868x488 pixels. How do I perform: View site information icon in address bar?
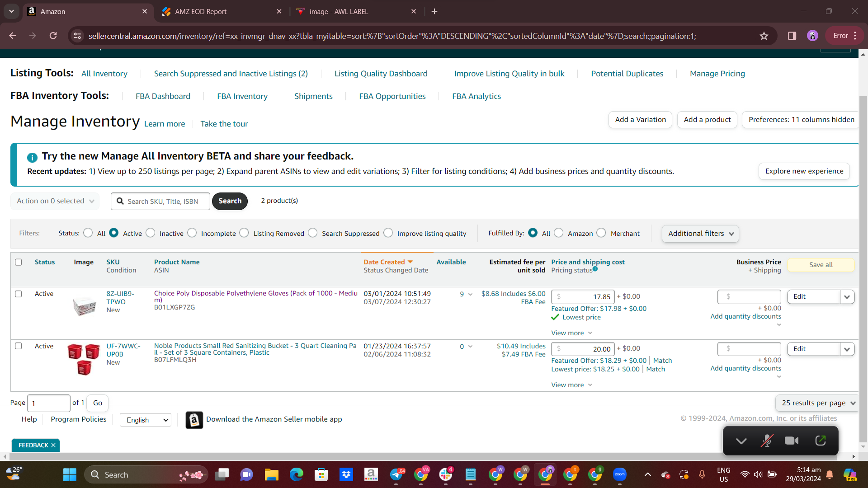78,36
